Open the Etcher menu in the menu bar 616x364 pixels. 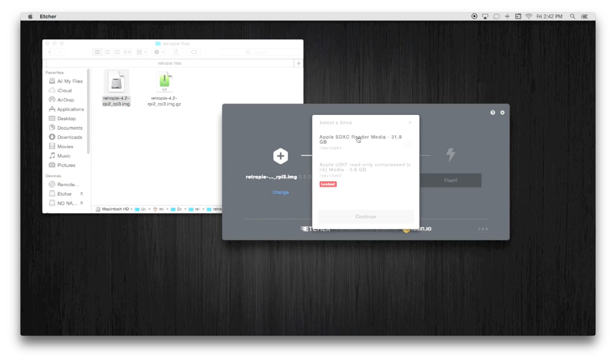(x=48, y=17)
